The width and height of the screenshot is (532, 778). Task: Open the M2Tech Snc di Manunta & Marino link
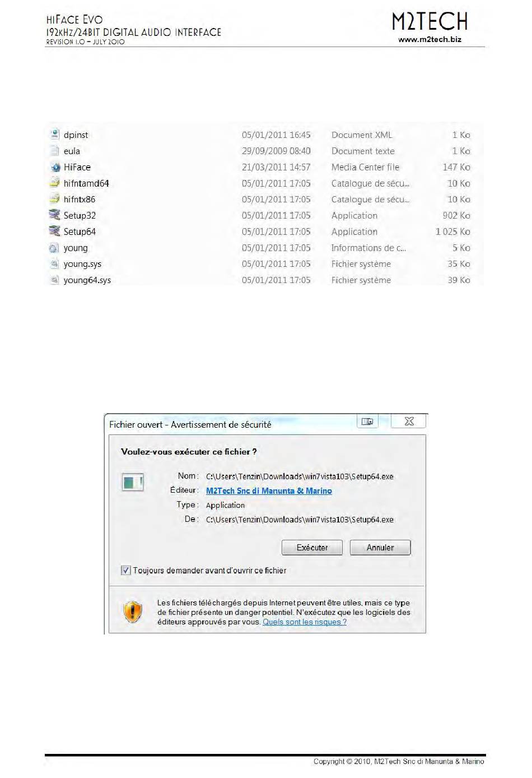(x=269, y=491)
